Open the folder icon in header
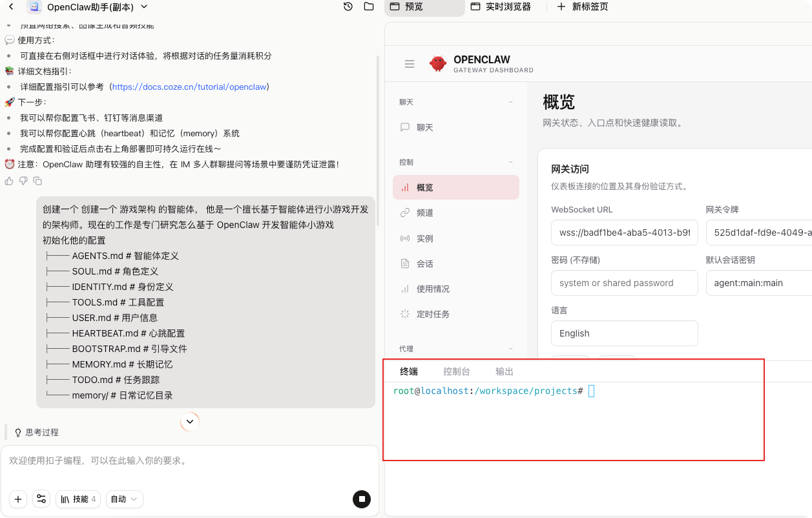Screen dimensions: 812x518 pos(369,7)
